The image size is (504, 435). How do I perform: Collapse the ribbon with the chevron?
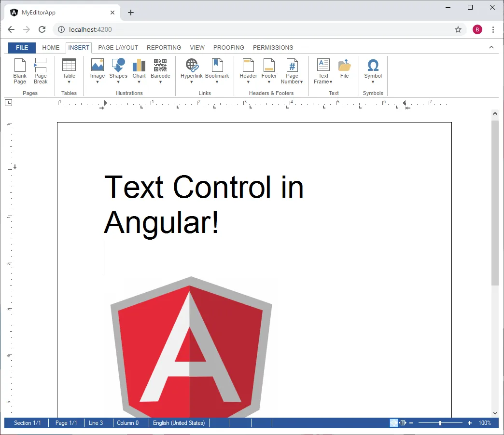click(491, 47)
